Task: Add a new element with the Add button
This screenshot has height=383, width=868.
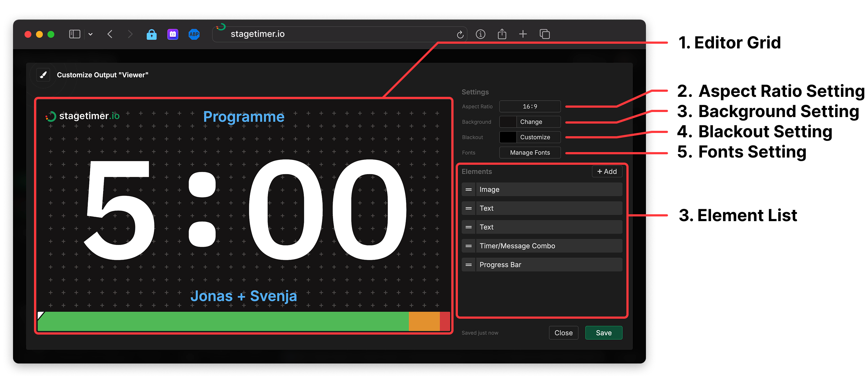Action: 607,171
